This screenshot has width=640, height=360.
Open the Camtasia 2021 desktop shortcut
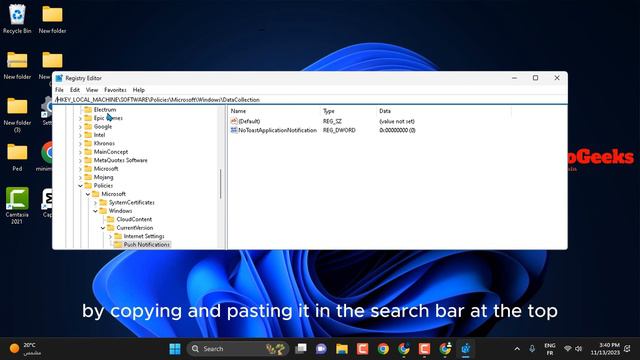[17, 205]
